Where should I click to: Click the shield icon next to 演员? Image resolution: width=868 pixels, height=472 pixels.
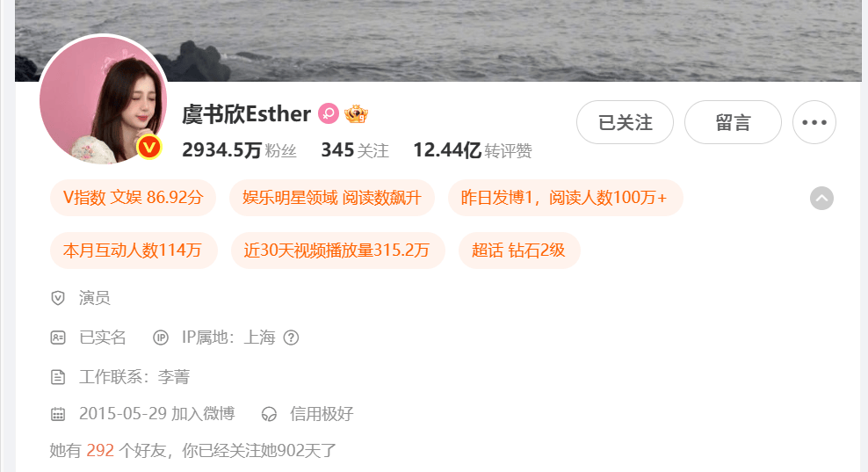tap(58, 298)
